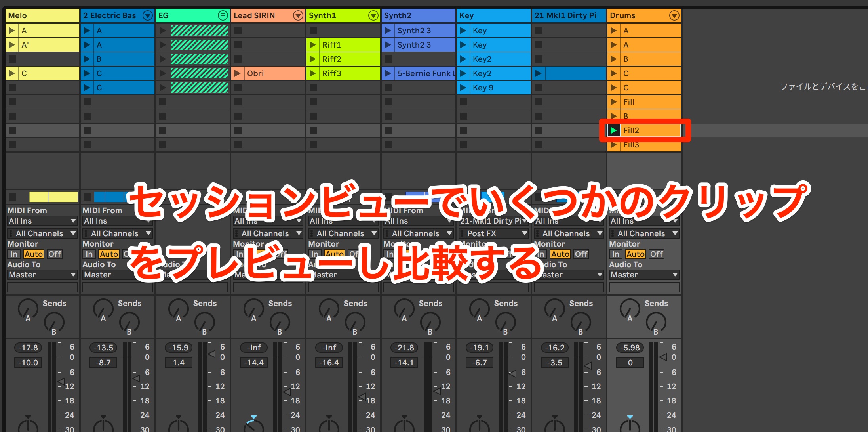Launch the Riff2 clip

tap(313, 59)
